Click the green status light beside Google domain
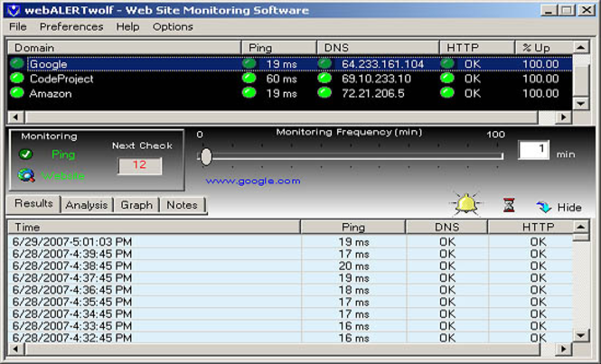Screen dimensions: 601x364 pos(17,63)
